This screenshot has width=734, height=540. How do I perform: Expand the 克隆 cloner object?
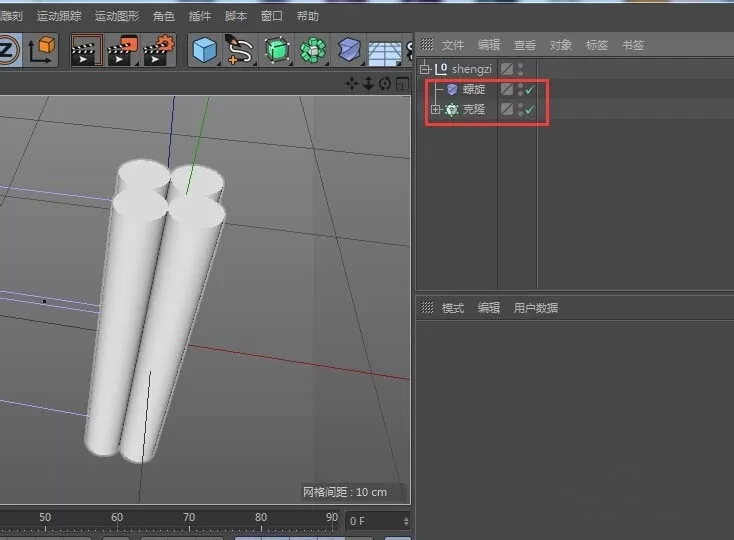[436, 109]
